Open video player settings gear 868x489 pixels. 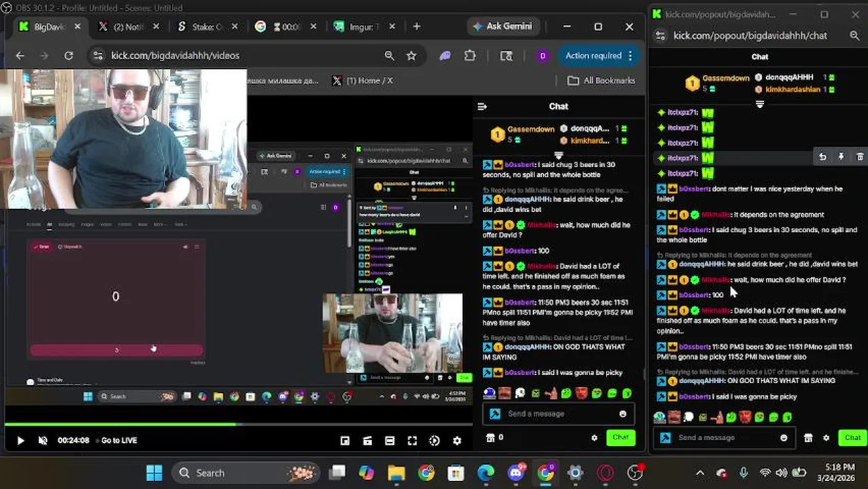pos(457,441)
